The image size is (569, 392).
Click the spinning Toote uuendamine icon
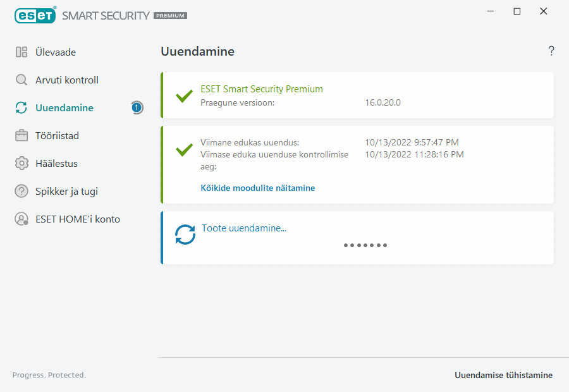pyautogui.click(x=185, y=235)
